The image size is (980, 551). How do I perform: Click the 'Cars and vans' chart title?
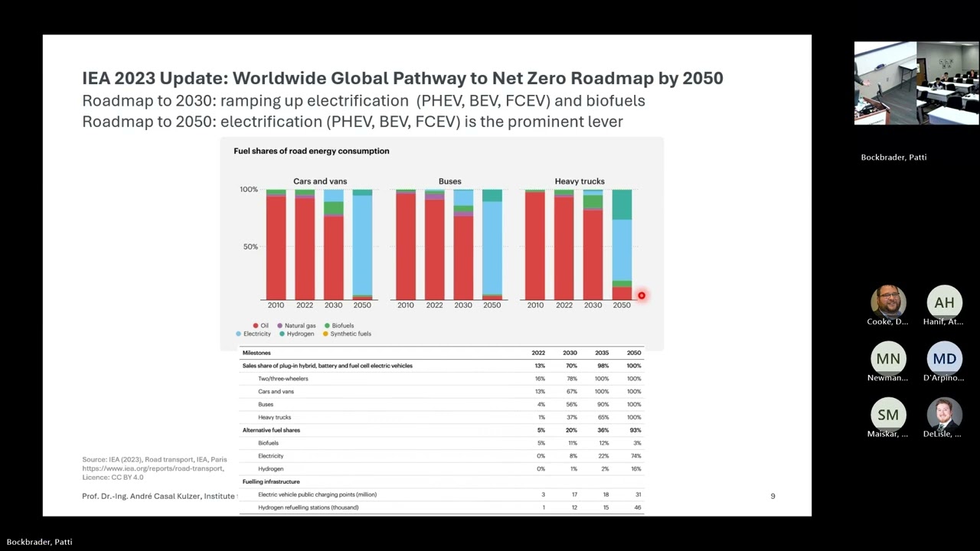click(x=320, y=181)
